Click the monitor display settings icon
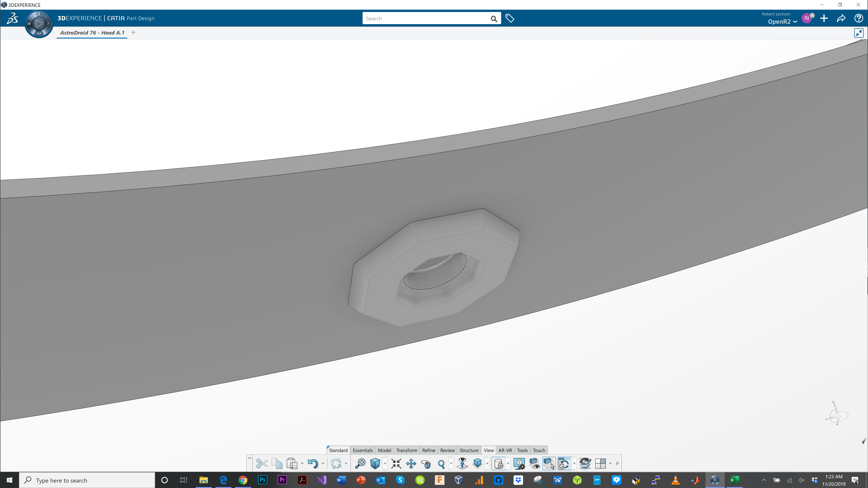 coord(519,463)
